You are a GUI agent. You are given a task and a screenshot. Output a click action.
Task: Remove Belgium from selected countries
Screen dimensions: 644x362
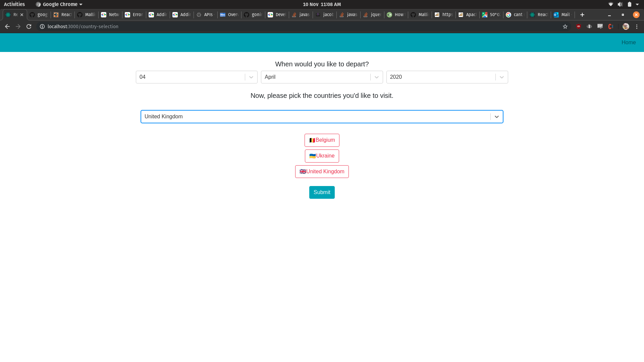[322, 140]
